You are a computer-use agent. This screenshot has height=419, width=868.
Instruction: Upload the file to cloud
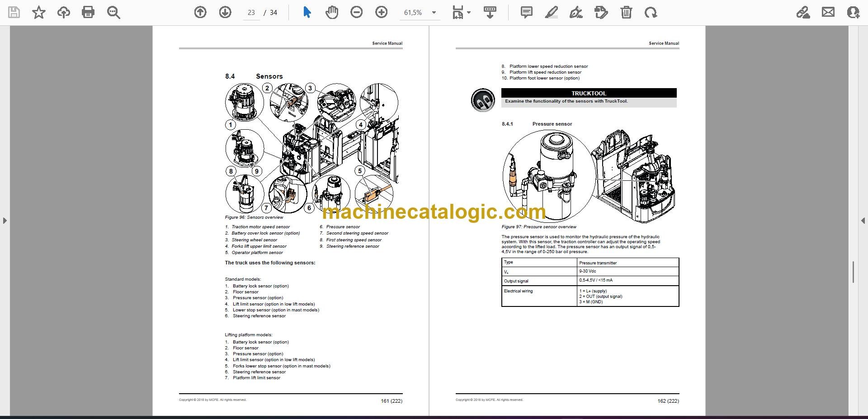pyautogui.click(x=63, y=12)
